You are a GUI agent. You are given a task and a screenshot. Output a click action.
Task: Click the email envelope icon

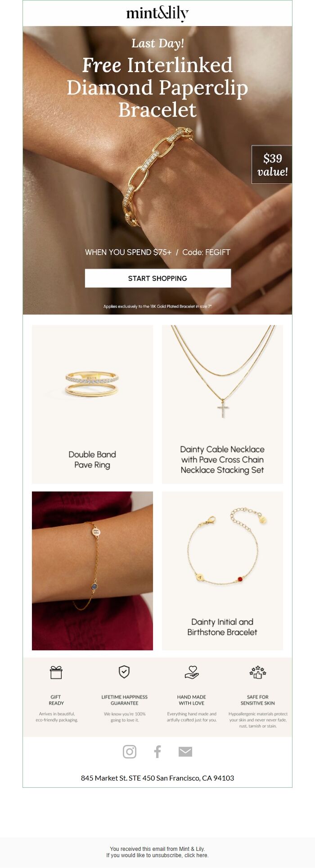pyautogui.click(x=185, y=751)
